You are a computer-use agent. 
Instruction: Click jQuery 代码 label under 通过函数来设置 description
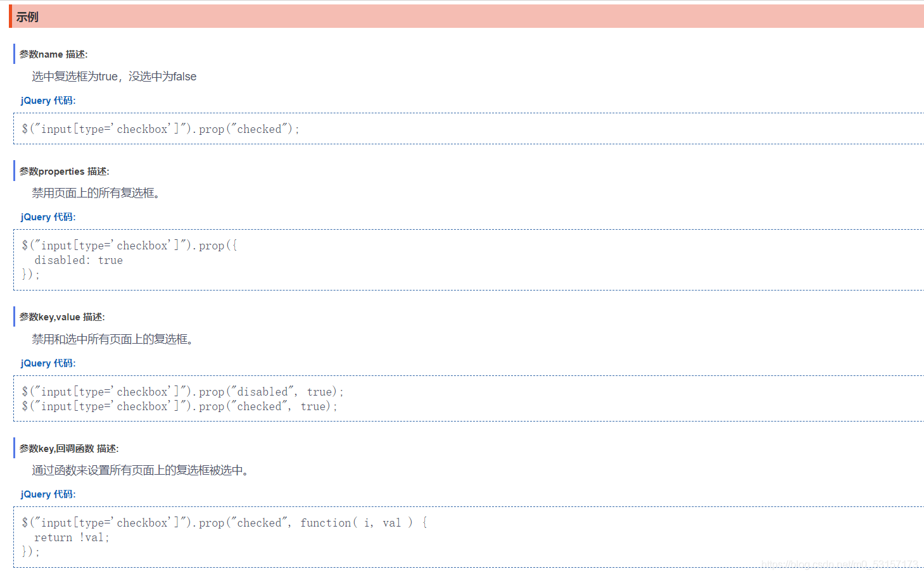coord(48,494)
